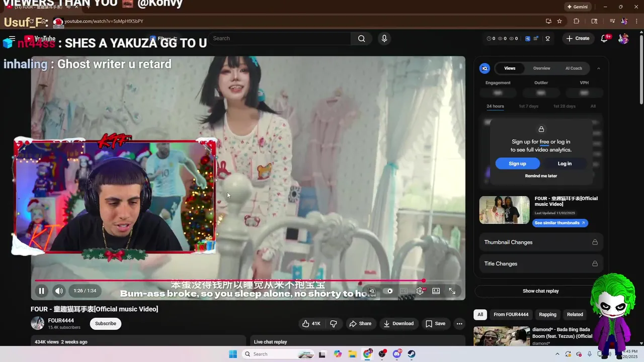Screen dimensions: 644x362
Task: Enter fullscreen on the video player
Action: (x=452, y=291)
